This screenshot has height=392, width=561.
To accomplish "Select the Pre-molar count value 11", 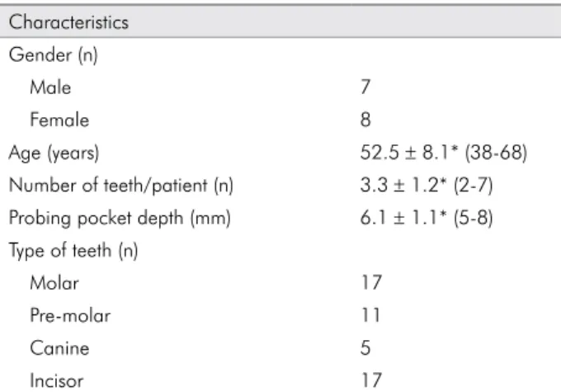I will (370, 315).
